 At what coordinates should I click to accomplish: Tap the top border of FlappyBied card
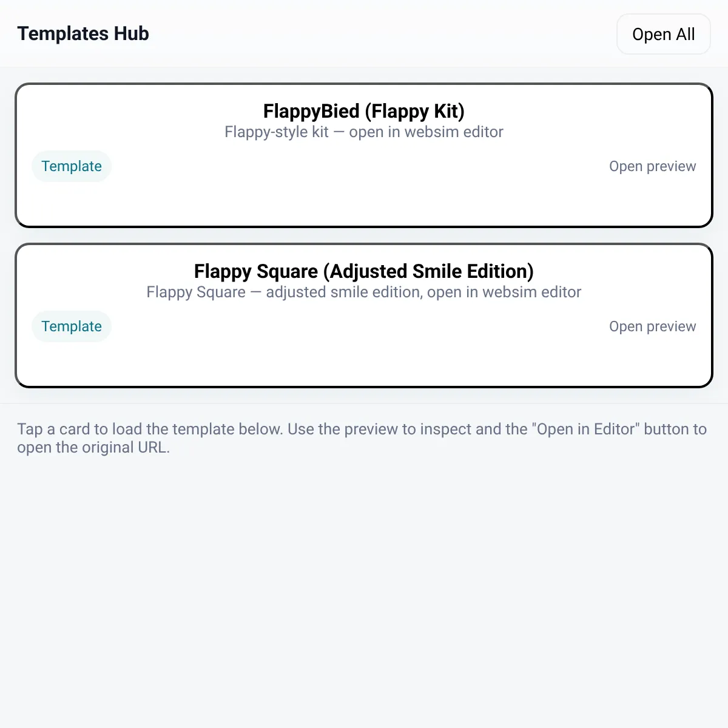[364, 84]
